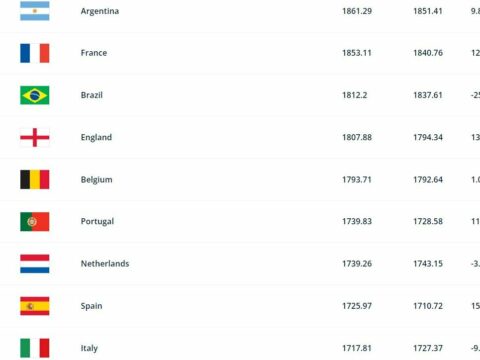Select the Belgium flag icon
480x360 pixels.
pyautogui.click(x=35, y=179)
